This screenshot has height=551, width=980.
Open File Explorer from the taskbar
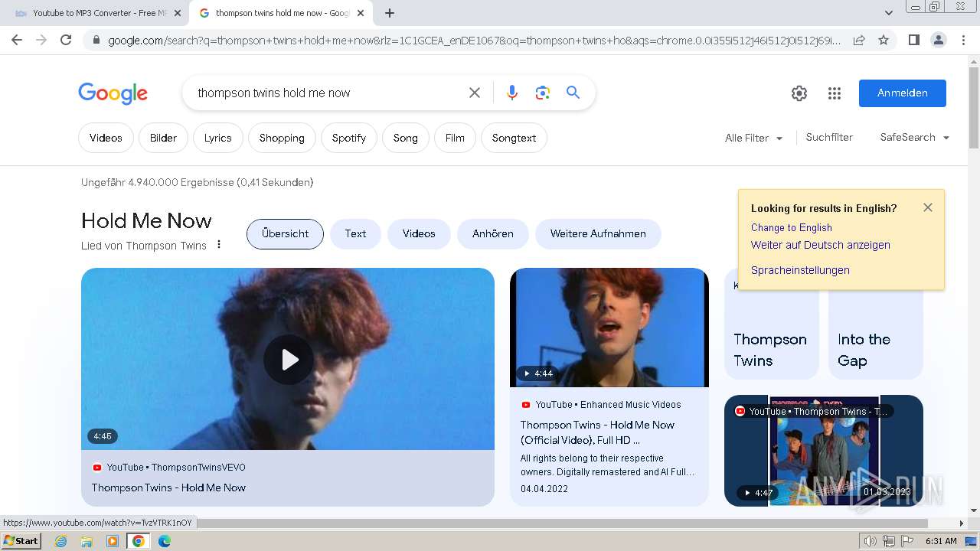pyautogui.click(x=87, y=541)
